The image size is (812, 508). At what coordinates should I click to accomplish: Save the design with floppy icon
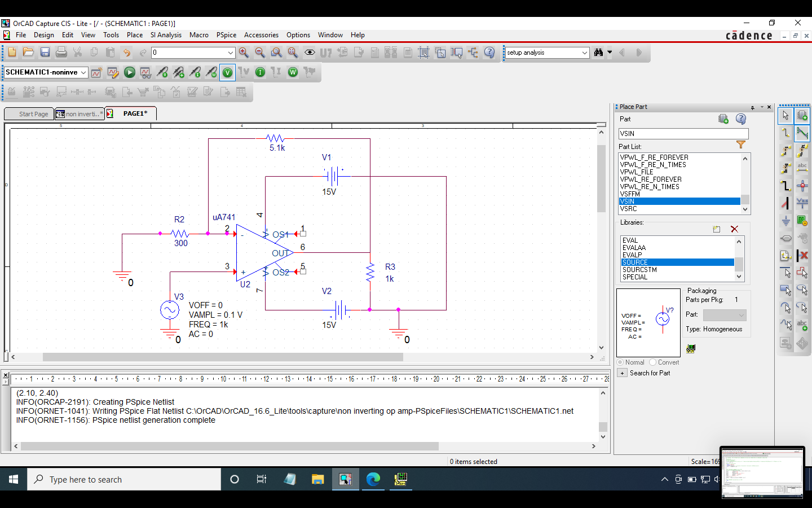tap(45, 52)
